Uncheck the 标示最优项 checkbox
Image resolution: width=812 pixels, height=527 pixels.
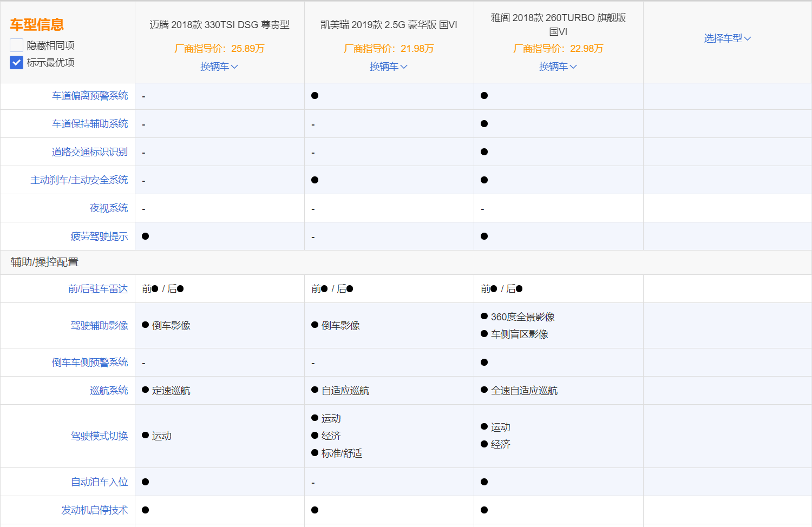(x=17, y=63)
